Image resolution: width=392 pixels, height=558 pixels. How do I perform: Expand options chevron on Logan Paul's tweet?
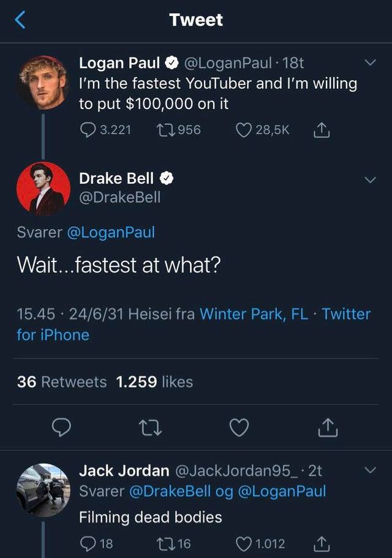371,62
